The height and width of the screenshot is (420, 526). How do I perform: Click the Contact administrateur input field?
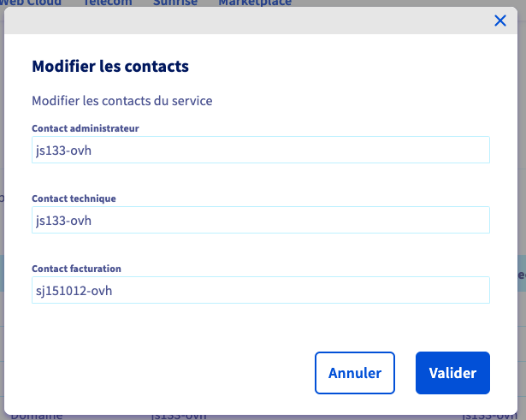261,150
